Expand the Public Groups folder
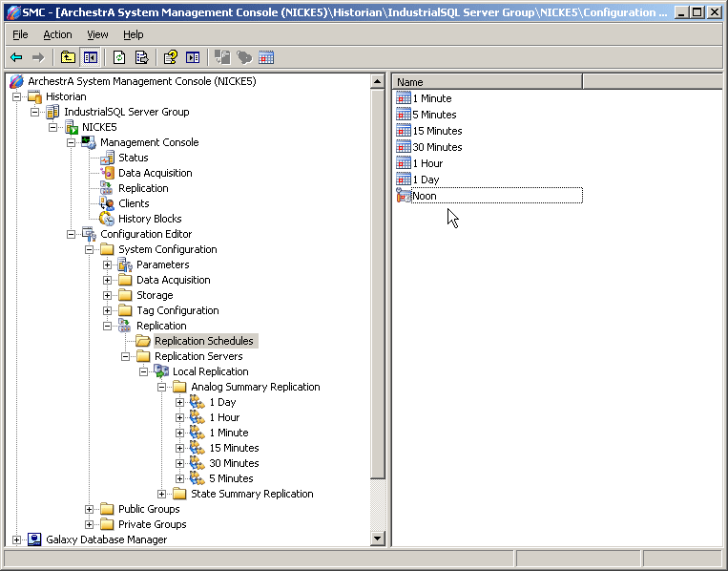 coord(89,509)
